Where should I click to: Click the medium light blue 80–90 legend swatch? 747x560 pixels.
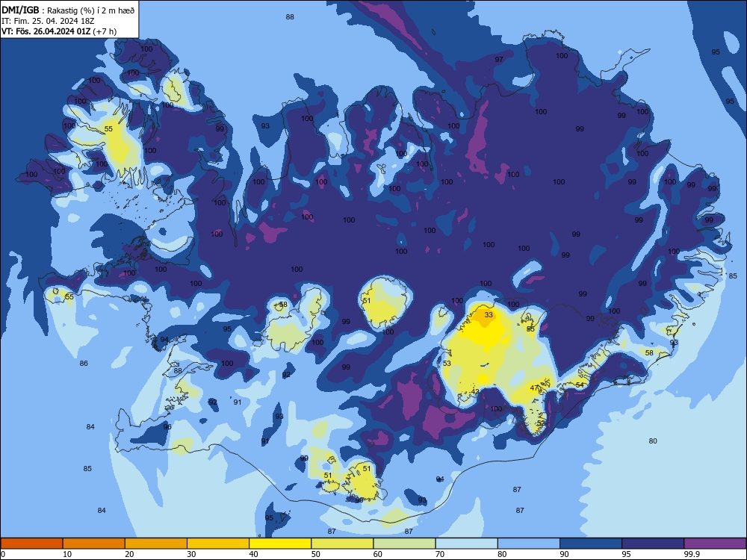point(529,544)
